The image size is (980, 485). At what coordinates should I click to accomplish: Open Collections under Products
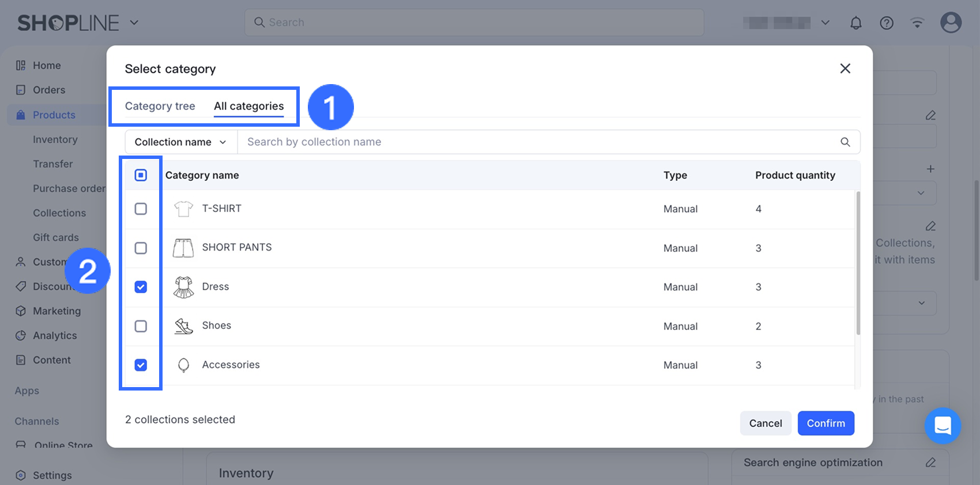[59, 213]
